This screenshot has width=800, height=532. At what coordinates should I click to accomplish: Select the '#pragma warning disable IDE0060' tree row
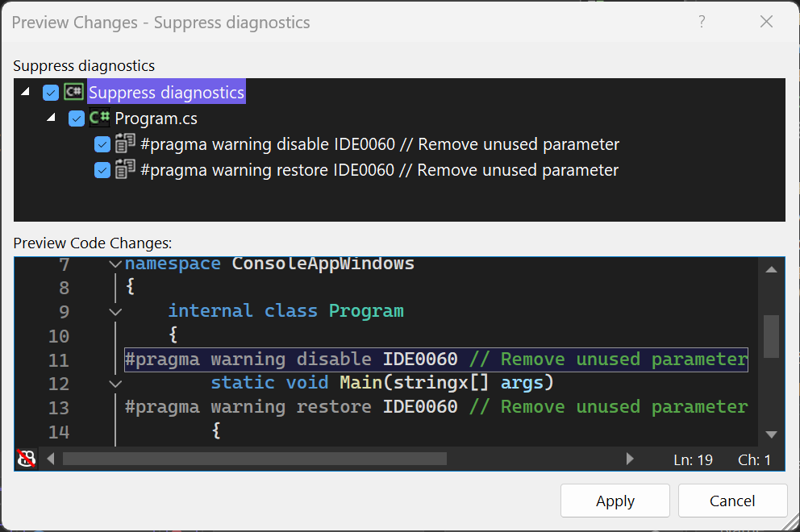tap(380, 144)
